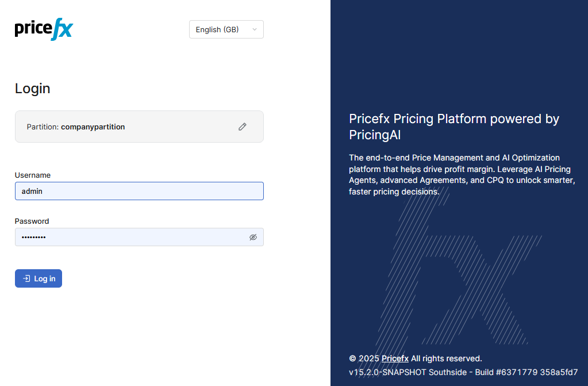The width and height of the screenshot is (588, 386).
Task: Click the Pricefx logo at top left
Action: 44,29
